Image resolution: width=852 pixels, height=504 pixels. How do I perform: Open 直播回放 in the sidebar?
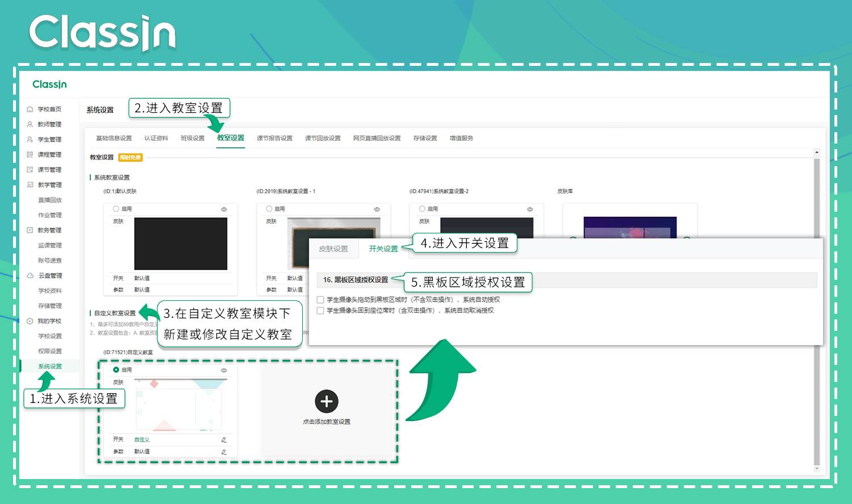tap(49, 200)
